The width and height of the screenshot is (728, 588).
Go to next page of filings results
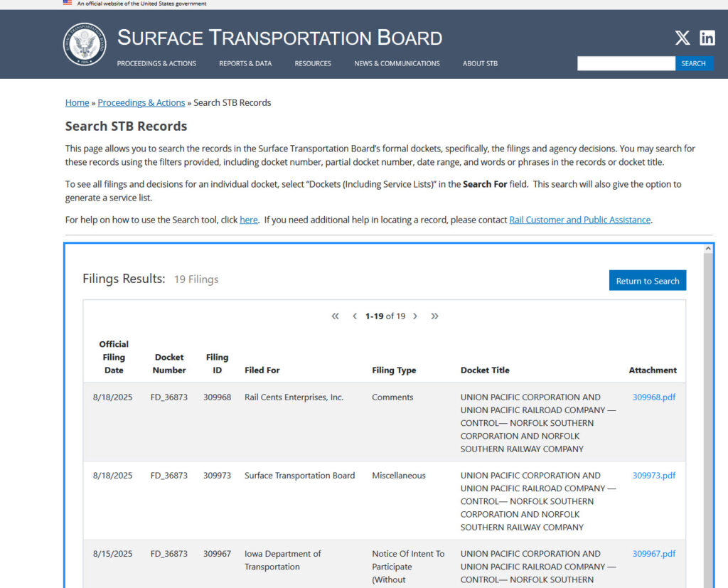coord(415,316)
